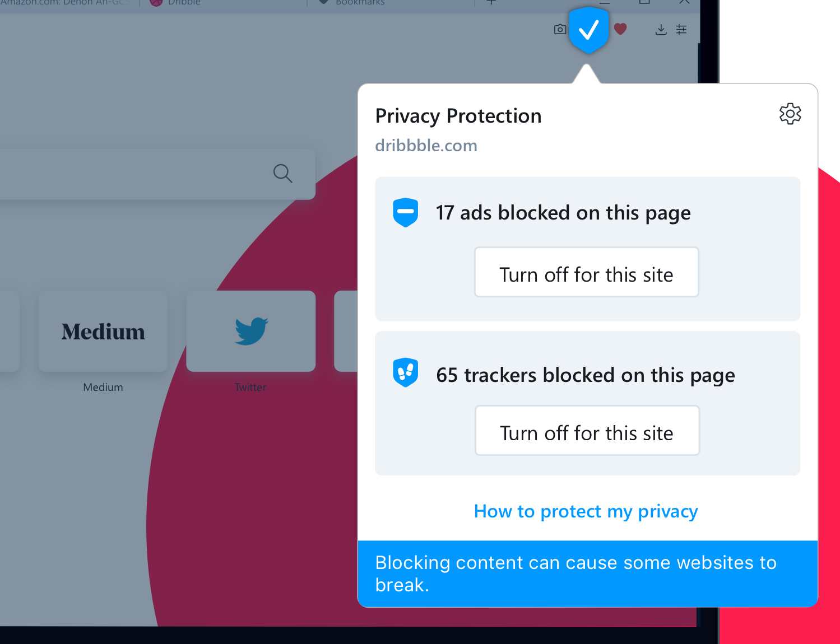Click the dribbble.com domain text
The width and height of the screenshot is (840, 644).
[426, 146]
